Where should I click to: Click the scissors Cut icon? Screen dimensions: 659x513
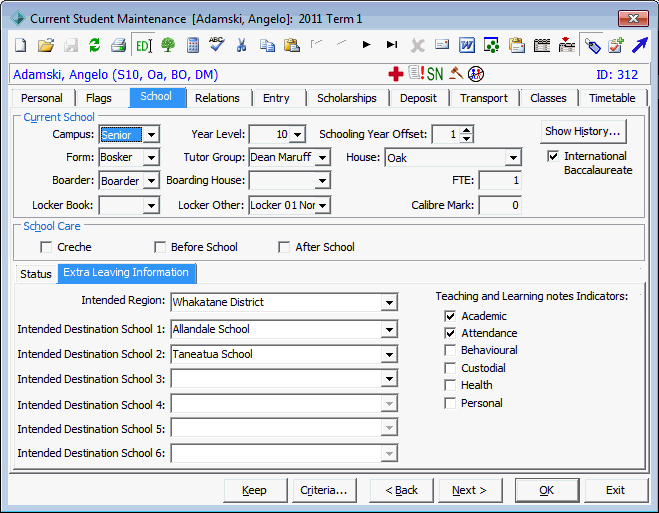coord(241,45)
